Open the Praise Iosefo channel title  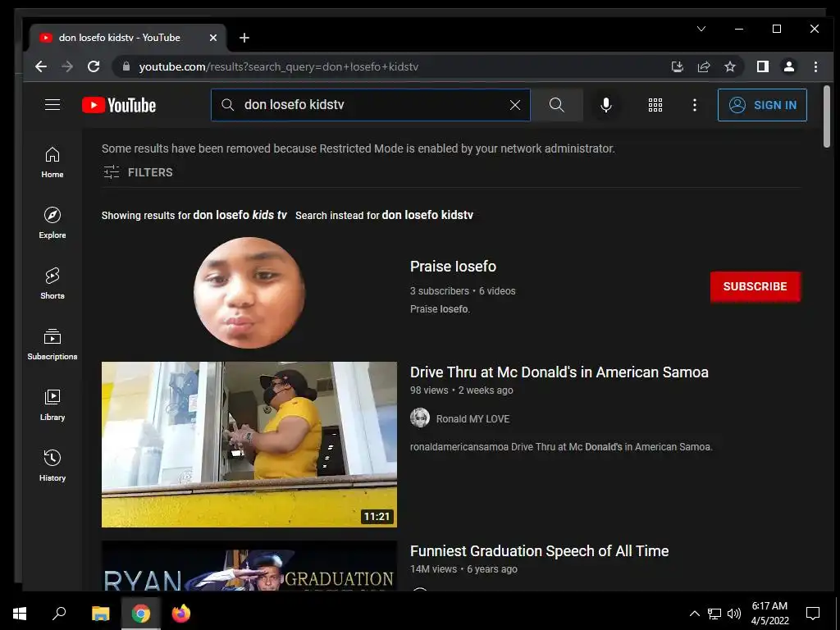click(x=453, y=267)
